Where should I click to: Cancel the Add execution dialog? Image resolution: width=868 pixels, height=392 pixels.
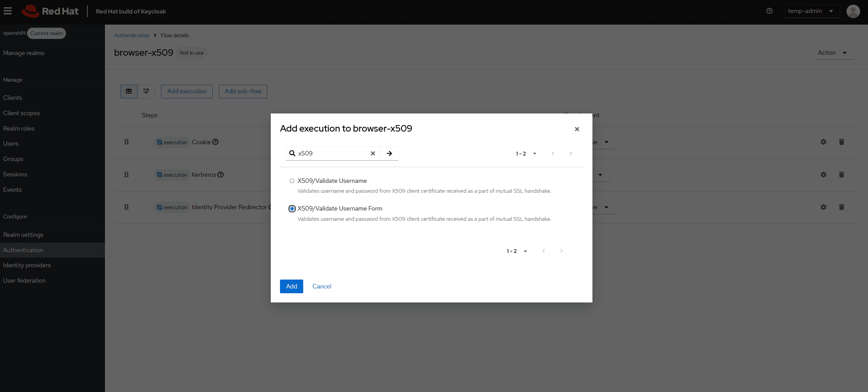(322, 286)
